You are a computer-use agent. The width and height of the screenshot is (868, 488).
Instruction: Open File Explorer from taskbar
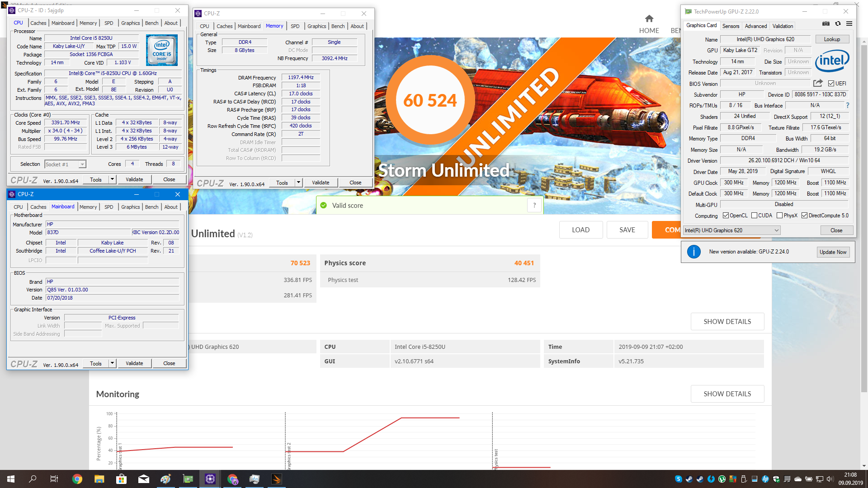tap(99, 479)
